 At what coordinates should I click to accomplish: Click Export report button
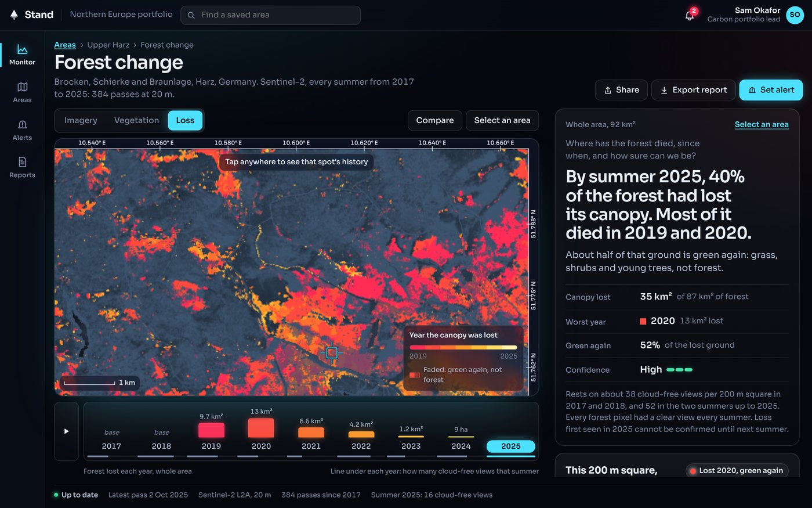tap(693, 90)
